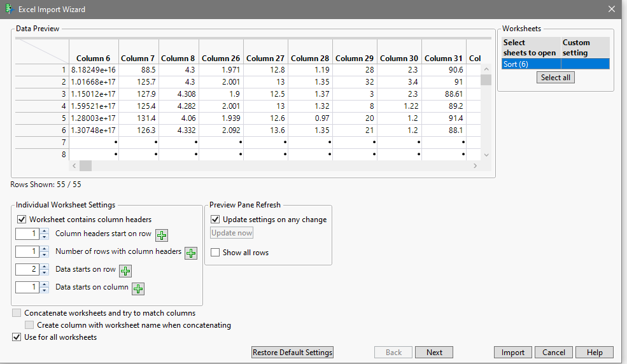The width and height of the screenshot is (627, 364).
Task: Select the Sort (6) worksheet entry
Action: point(531,64)
